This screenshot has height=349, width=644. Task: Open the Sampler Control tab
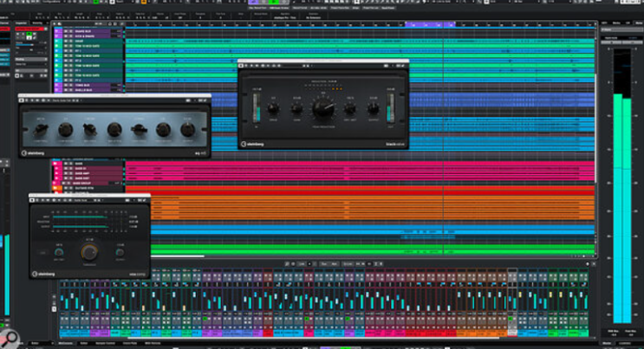point(105,343)
